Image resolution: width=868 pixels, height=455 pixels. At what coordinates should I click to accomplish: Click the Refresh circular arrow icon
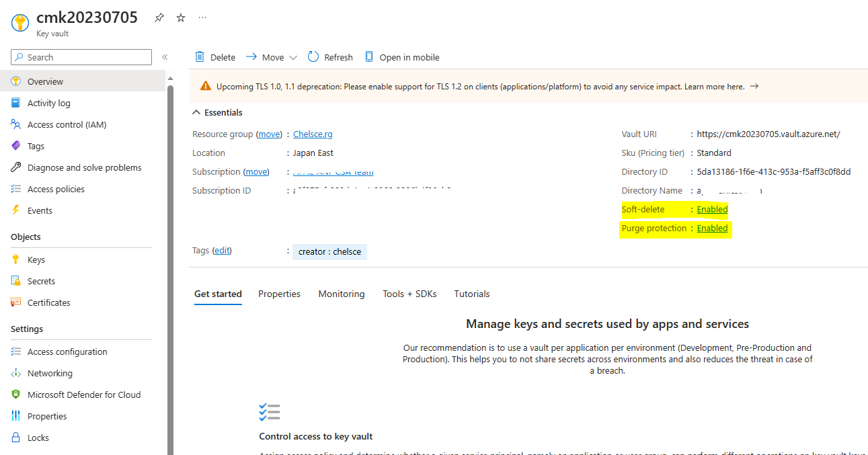click(313, 56)
